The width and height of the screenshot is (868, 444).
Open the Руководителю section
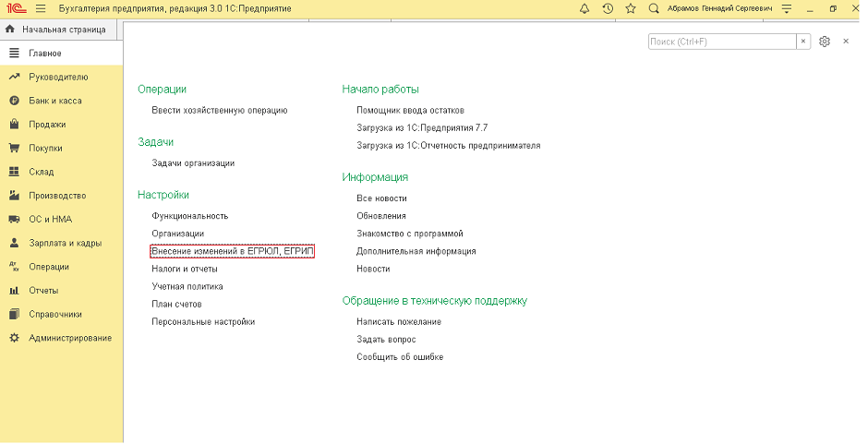61,78
